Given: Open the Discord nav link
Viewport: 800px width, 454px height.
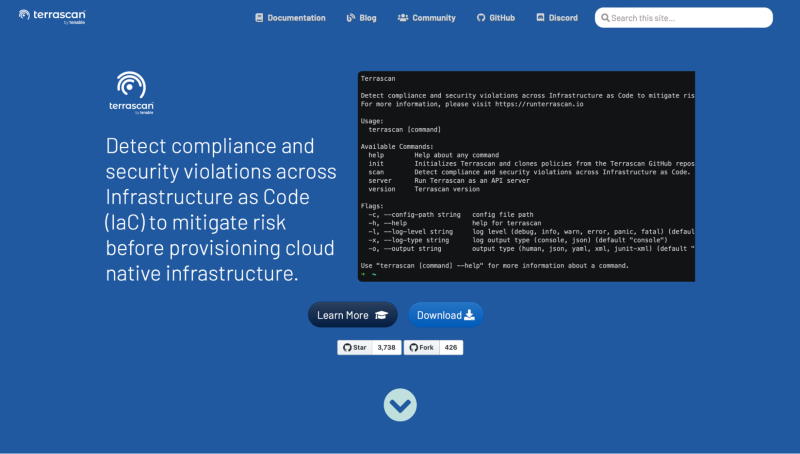Looking at the screenshot, I should (557, 18).
